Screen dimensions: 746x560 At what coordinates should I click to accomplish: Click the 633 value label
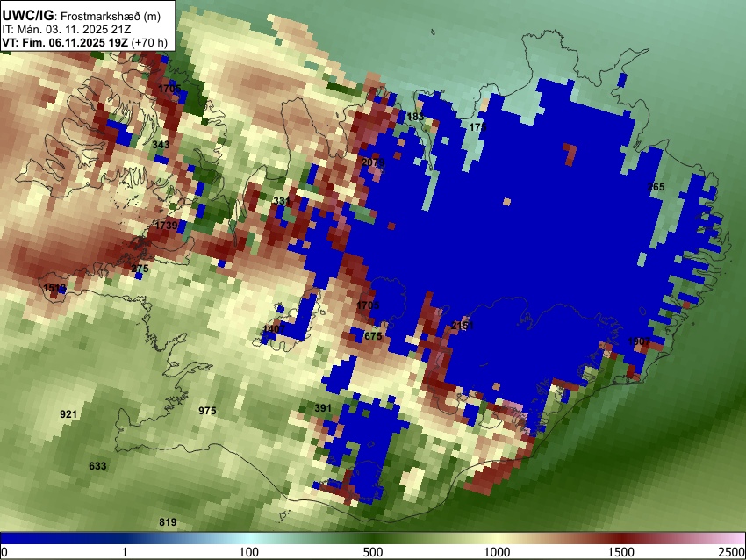click(x=97, y=466)
